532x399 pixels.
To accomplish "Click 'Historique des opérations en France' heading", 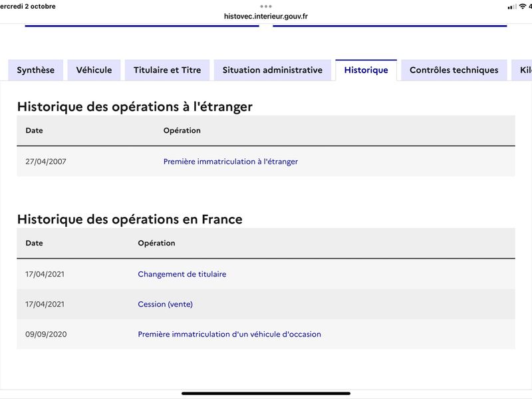I will coord(130,219).
